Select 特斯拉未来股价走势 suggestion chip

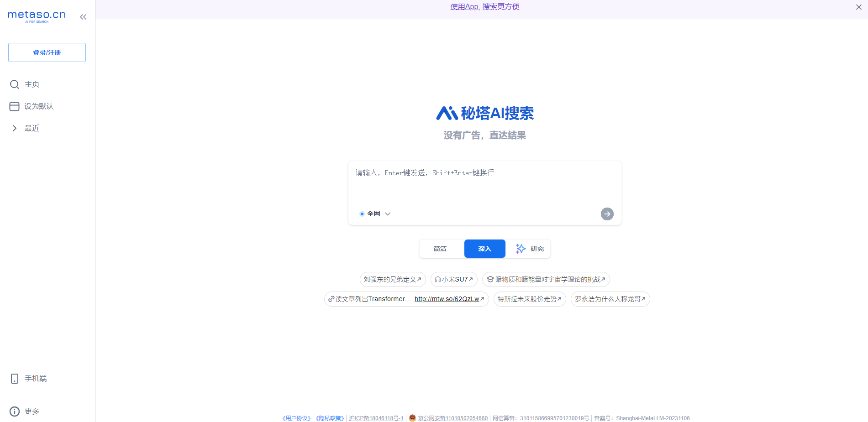(x=530, y=299)
